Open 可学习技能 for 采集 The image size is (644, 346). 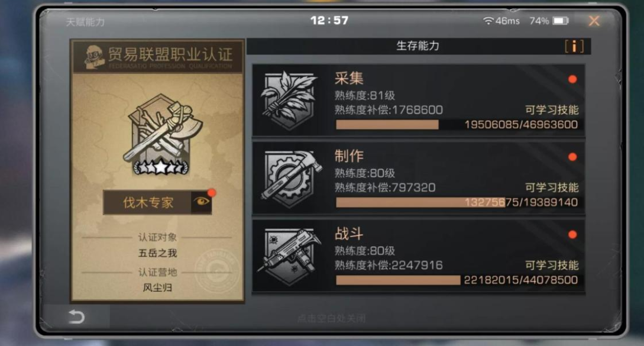(x=552, y=110)
